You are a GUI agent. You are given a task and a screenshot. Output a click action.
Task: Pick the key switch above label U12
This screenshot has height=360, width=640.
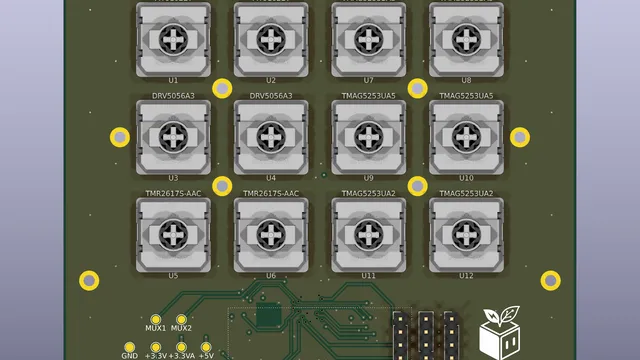coord(466,235)
